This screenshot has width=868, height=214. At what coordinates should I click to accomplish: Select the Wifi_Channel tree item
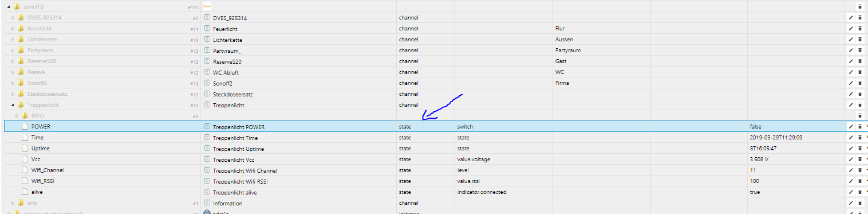tap(48, 170)
